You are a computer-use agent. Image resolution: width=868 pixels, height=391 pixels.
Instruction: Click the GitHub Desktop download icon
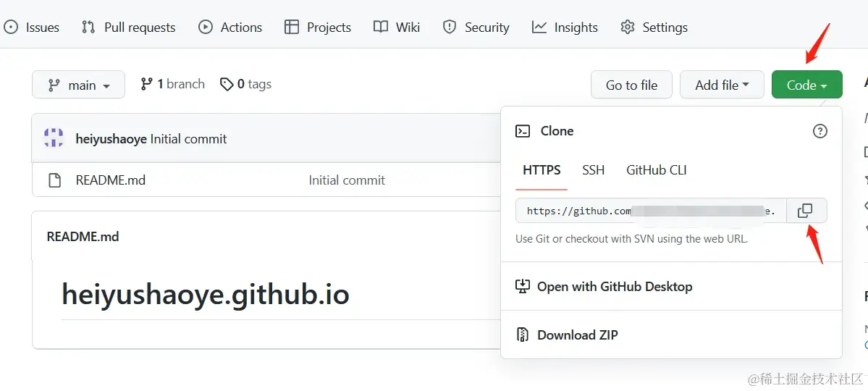coord(523,286)
